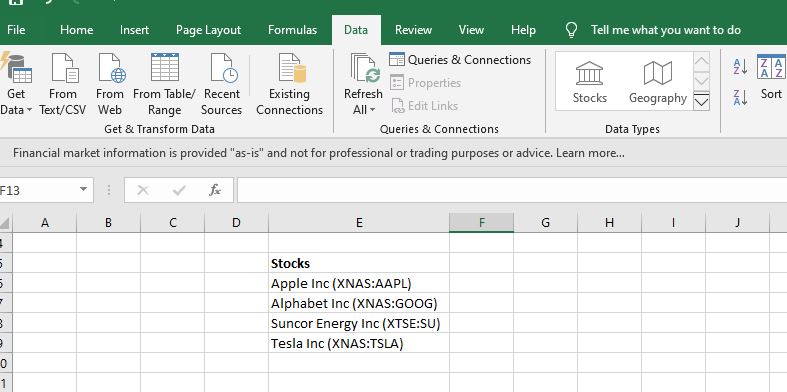
Task: Select cell Tesla Inc (XNAS:TSLA)
Action: [x=359, y=344]
